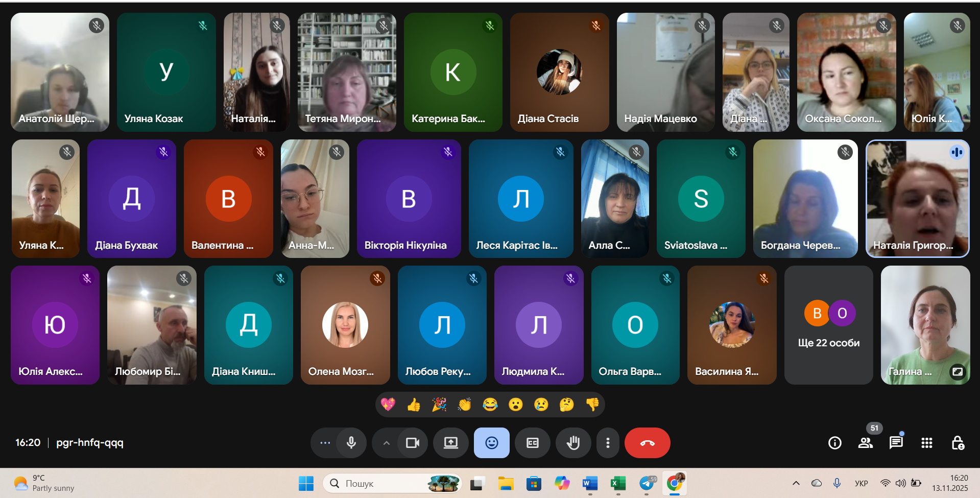
Task: Raise hand in the meeting
Action: (x=573, y=443)
